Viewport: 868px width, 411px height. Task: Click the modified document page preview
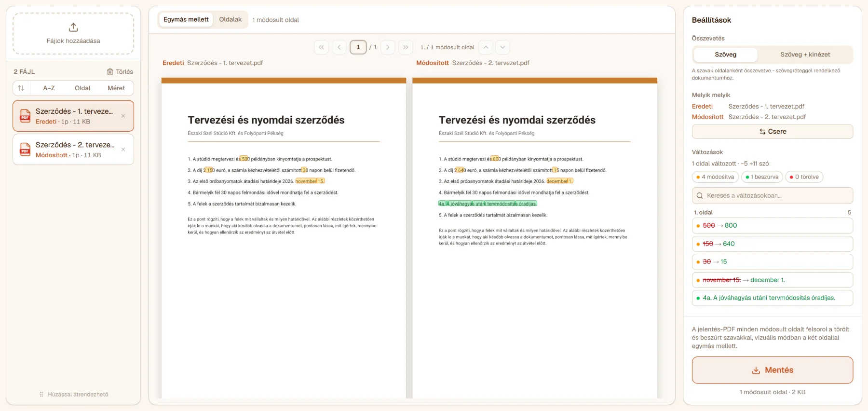tap(535, 238)
